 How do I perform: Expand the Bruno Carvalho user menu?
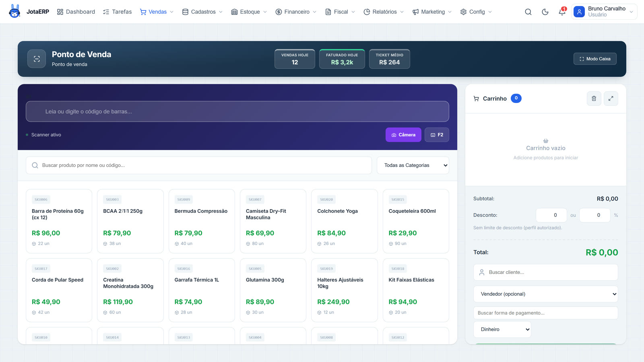click(x=604, y=12)
